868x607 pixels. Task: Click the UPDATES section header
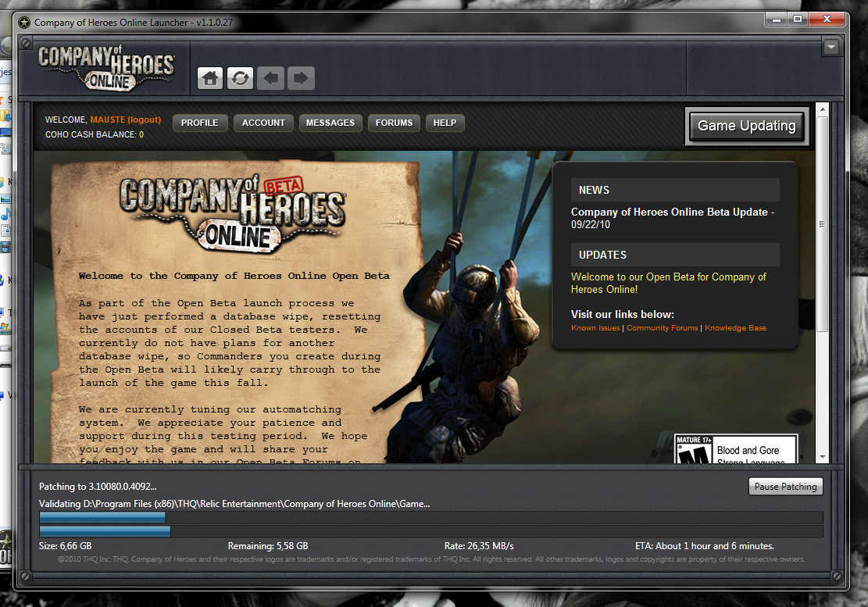[x=675, y=255]
